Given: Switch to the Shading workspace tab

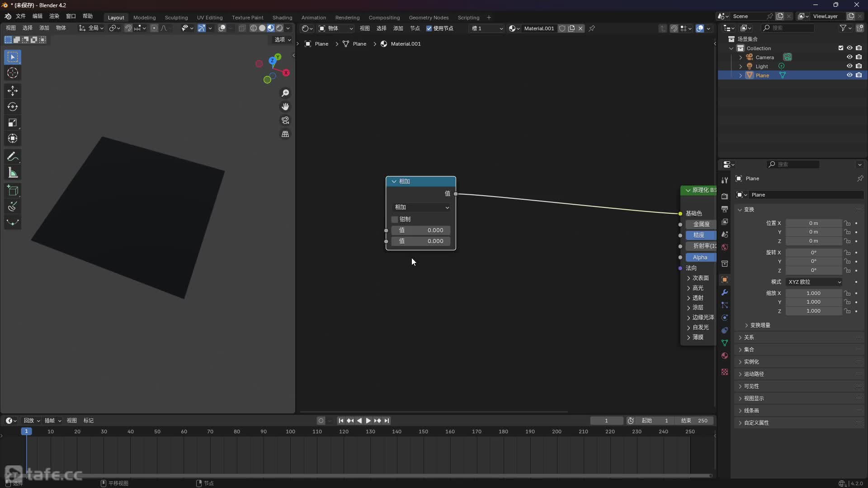Looking at the screenshot, I should pyautogui.click(x=282, y=18).
